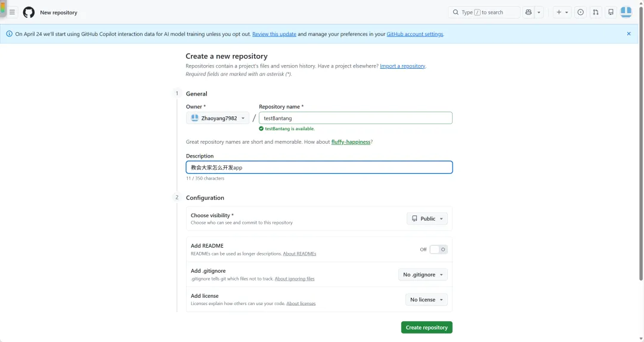The height and width of the screenshot is (342, 644).
Task: Open the plus Create new dropdown
Action: (x=562, y=12)
